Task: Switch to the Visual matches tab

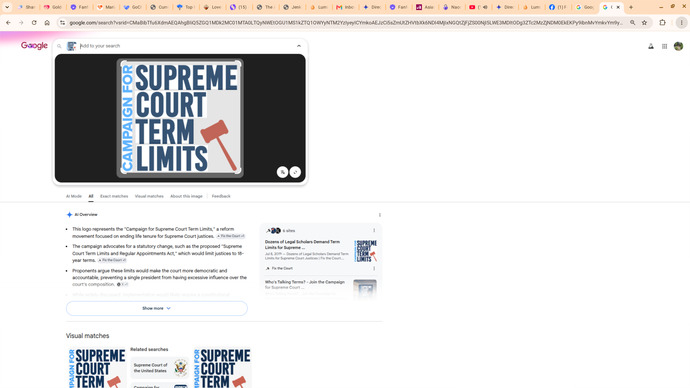Action: pyautogui.click(x=149, y=196)
